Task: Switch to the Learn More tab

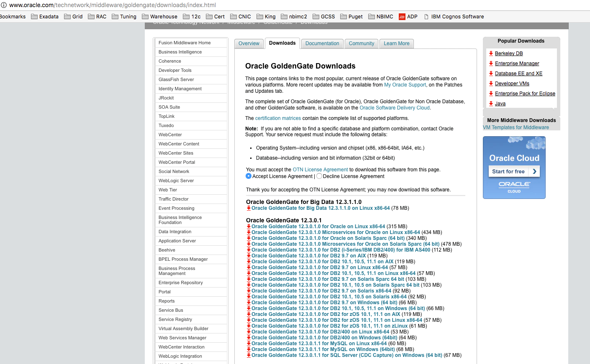Action: 396,43
